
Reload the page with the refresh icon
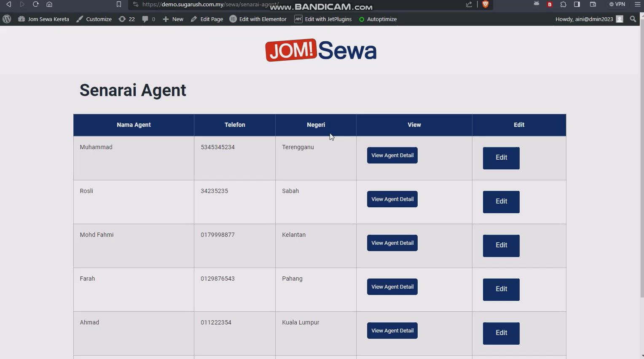35,5
